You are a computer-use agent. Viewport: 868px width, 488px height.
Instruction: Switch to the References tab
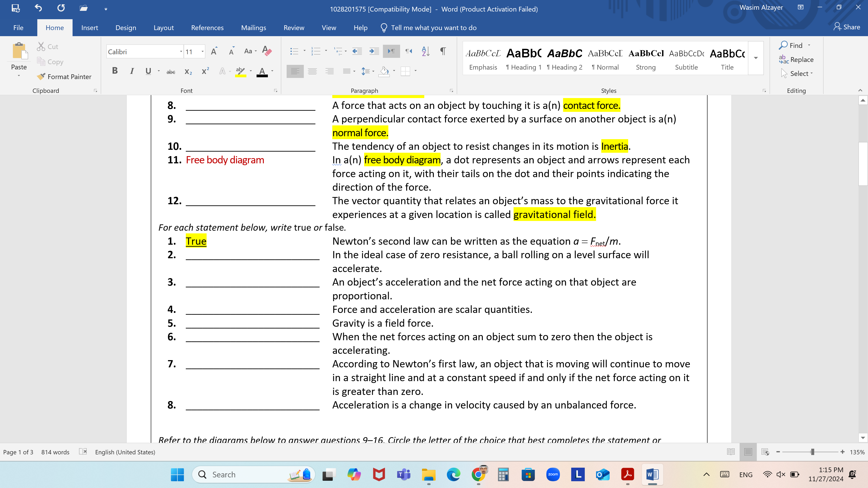click(207, 28)
